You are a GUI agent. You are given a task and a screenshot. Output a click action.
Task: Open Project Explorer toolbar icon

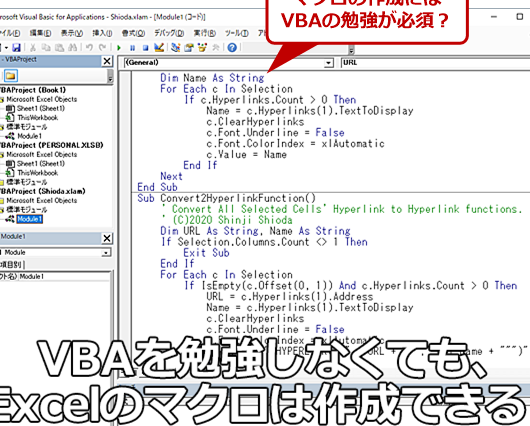[x=175, y=47]
